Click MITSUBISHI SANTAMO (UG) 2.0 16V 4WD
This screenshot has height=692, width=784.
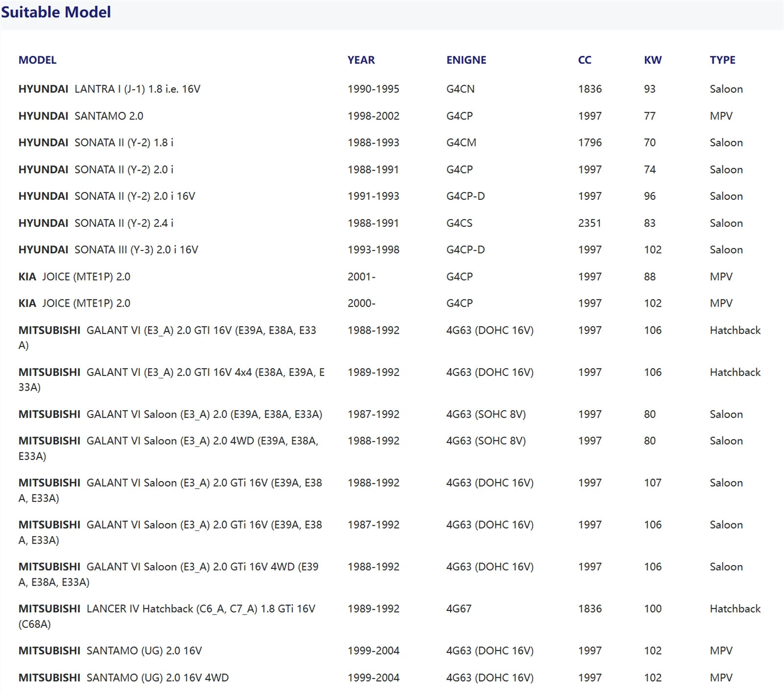(123, 677)
